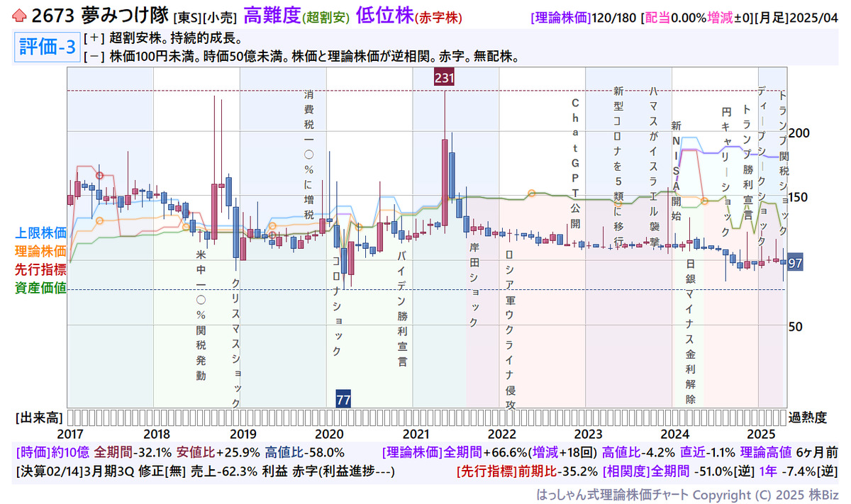851x504 pixels.
Task: Click the クリスマスショック annotation
Action: point(237,342)
